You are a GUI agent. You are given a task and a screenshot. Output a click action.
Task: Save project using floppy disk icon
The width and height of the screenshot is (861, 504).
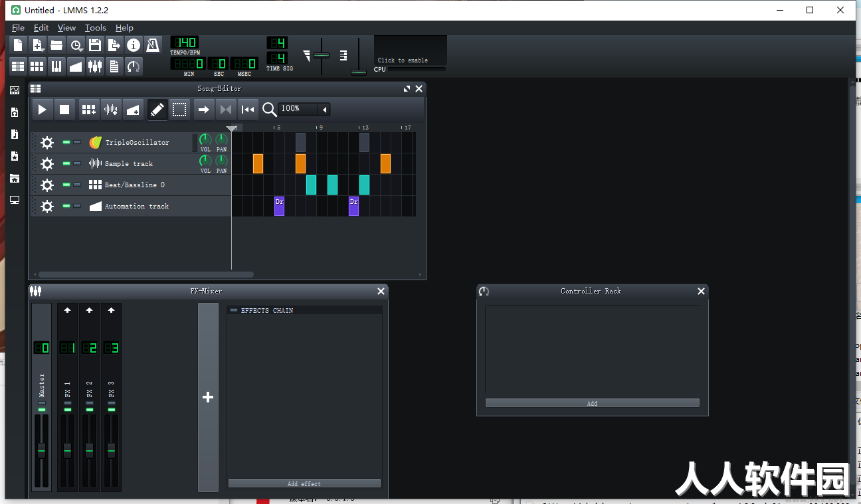click(x=95, y=45)
